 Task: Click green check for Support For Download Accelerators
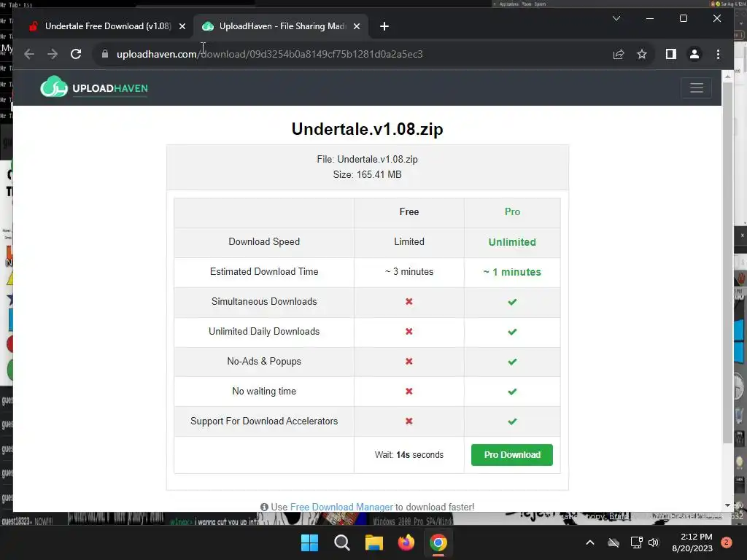point(512,421)
